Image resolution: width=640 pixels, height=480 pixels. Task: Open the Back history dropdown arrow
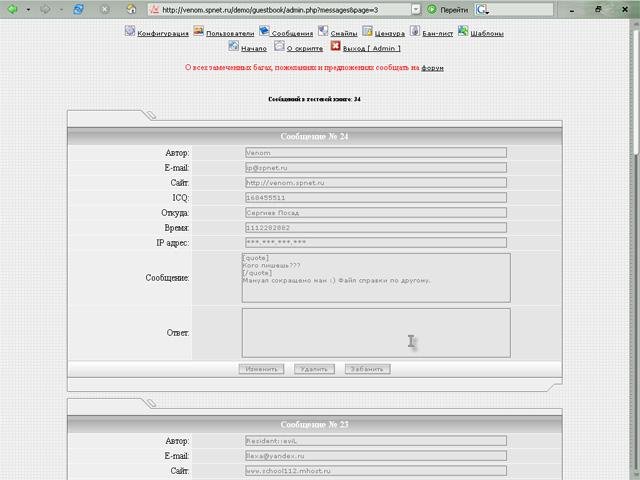28,9
